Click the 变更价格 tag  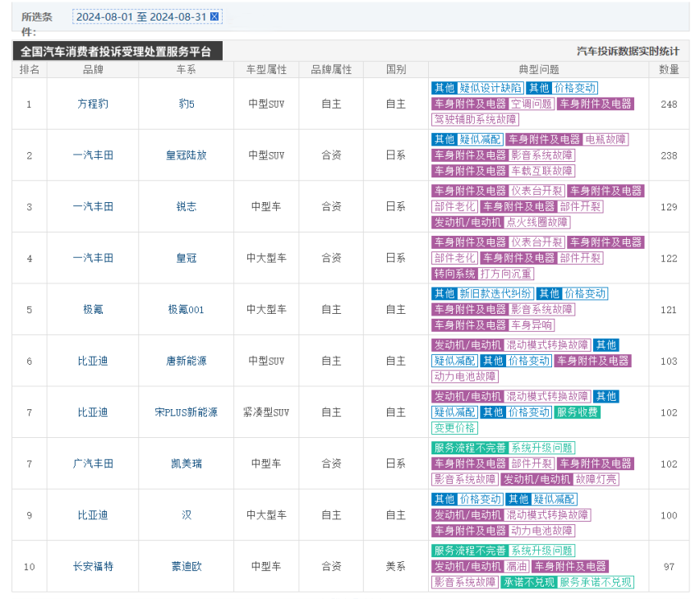click(x=454, y=428)
